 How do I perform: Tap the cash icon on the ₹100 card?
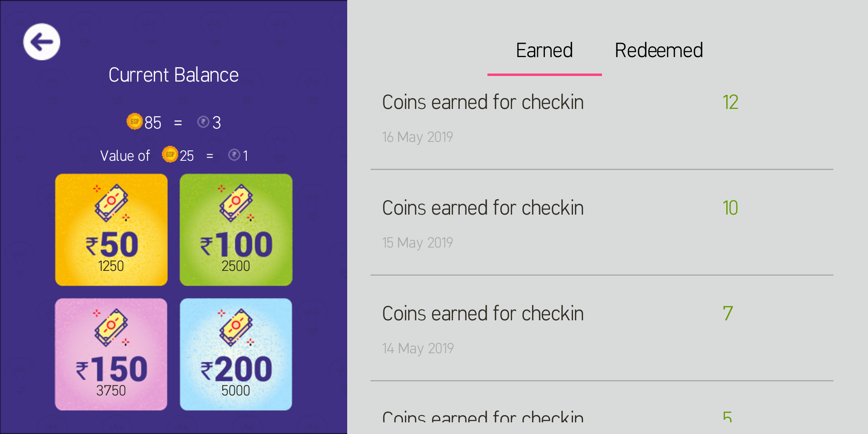[x=236, y=203]
